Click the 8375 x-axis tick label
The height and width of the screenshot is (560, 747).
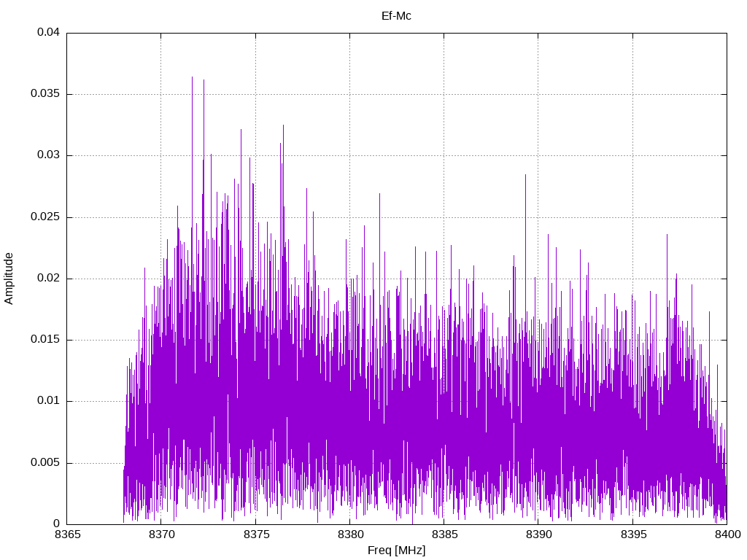click(x=256, y=534)
